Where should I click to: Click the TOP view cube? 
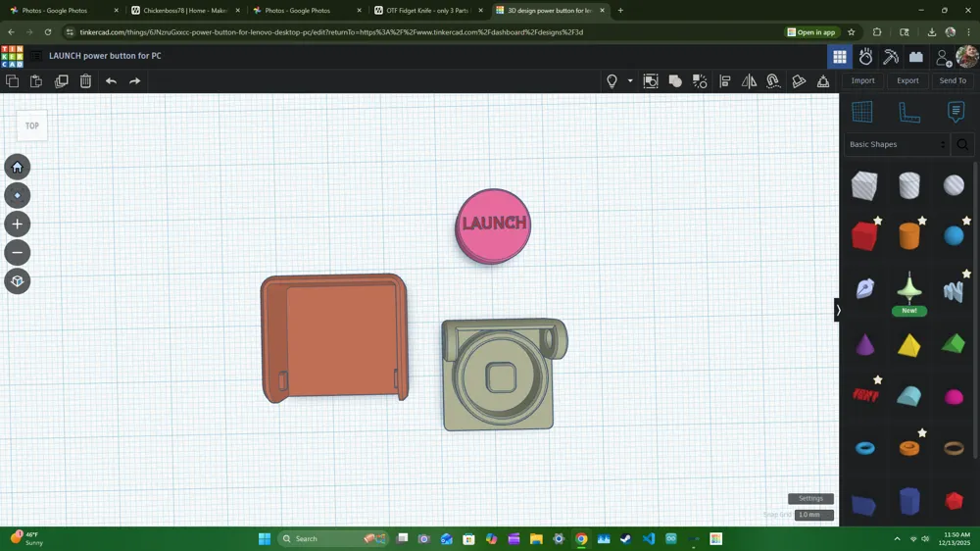(x=32, y=125)
